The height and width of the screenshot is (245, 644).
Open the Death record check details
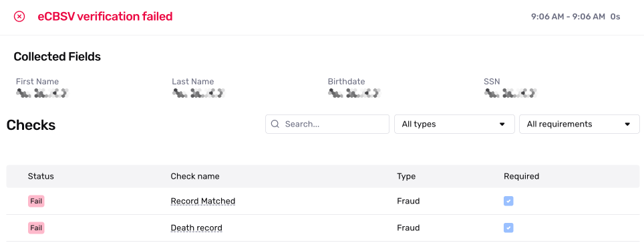pos(196,228)
